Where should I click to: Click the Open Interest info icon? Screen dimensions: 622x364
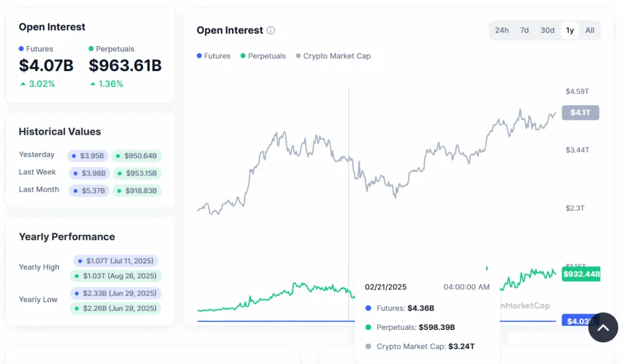271,30
